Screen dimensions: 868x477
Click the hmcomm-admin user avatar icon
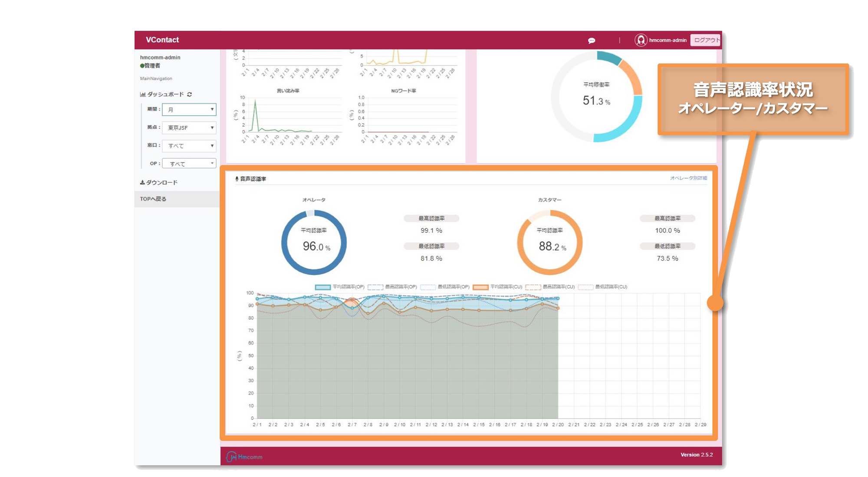pyautogui.click(x=641, y=40)
